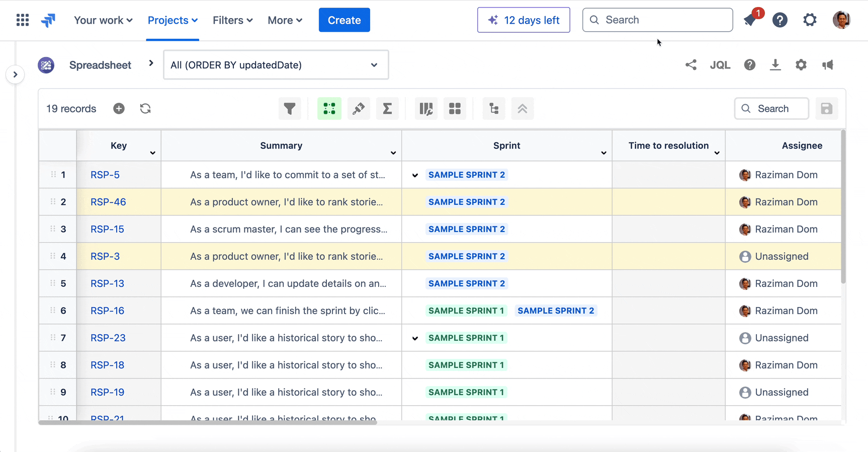Click the download export icon
The width and height of the screenshot is (868, 452).
pos(775,65)
